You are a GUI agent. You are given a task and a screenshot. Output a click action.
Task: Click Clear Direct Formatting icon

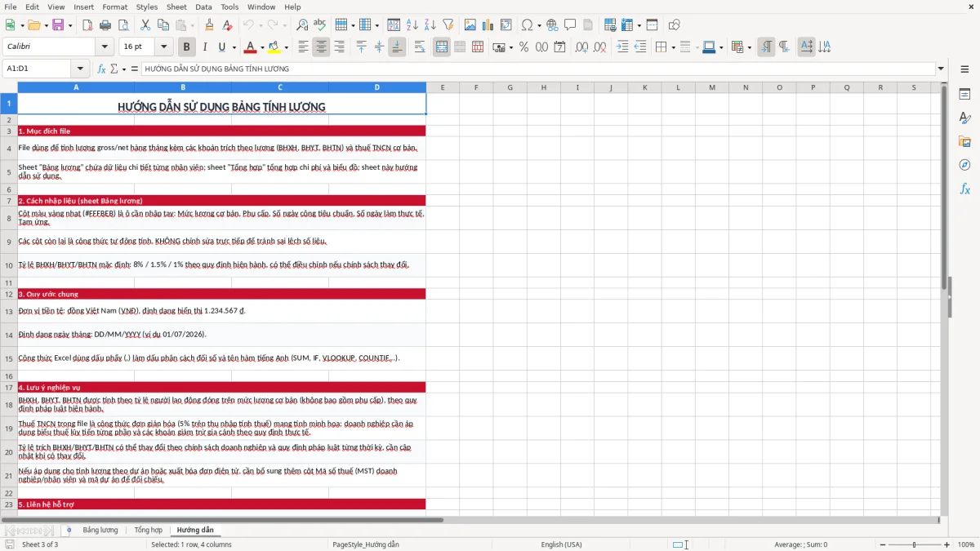[x=228, y=25]
